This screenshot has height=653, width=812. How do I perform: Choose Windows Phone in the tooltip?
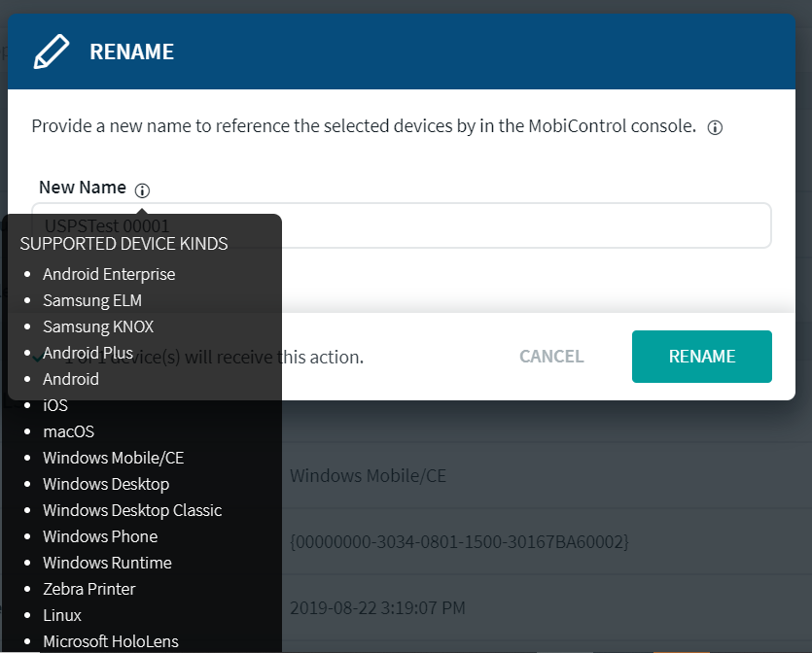pos(100,536)
